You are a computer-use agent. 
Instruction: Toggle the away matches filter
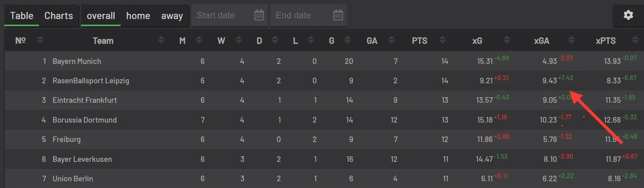pyautogui.click(x=172, y=16)
